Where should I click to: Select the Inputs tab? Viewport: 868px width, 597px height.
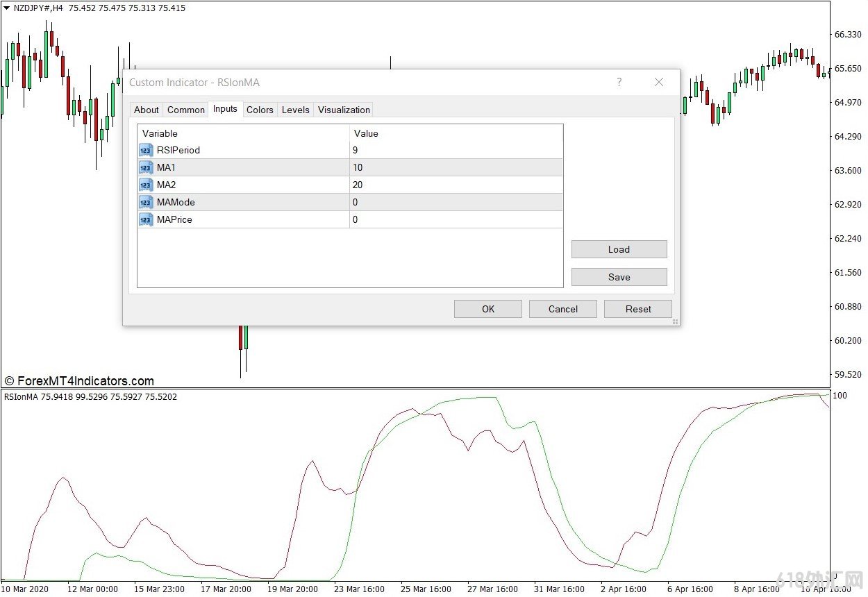click(x=225, y=109)
